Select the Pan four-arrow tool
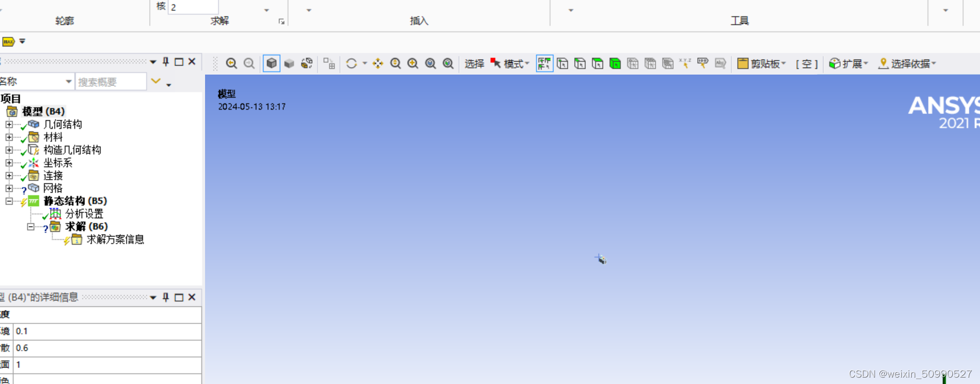The height and width of the screenshot is (384, 980). click(378, 63)
